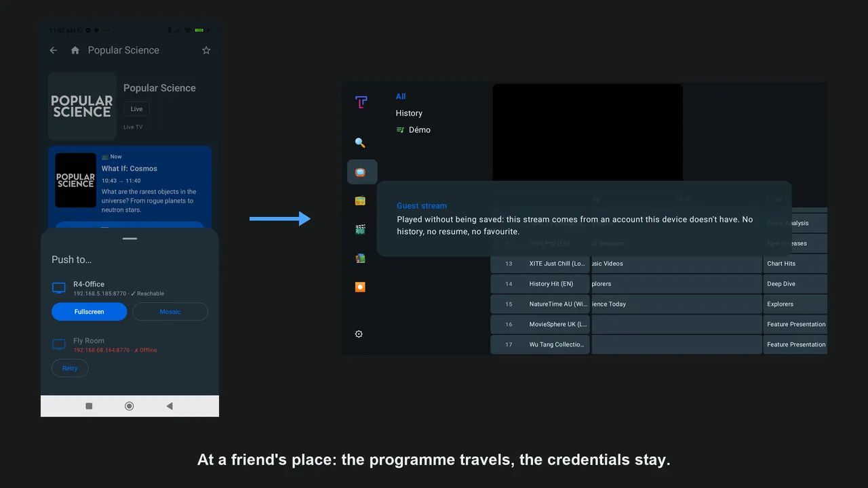Screen dimensions: 868x488
Task: Select the History category
Action: pyautogui.click(x=409, y=113)
